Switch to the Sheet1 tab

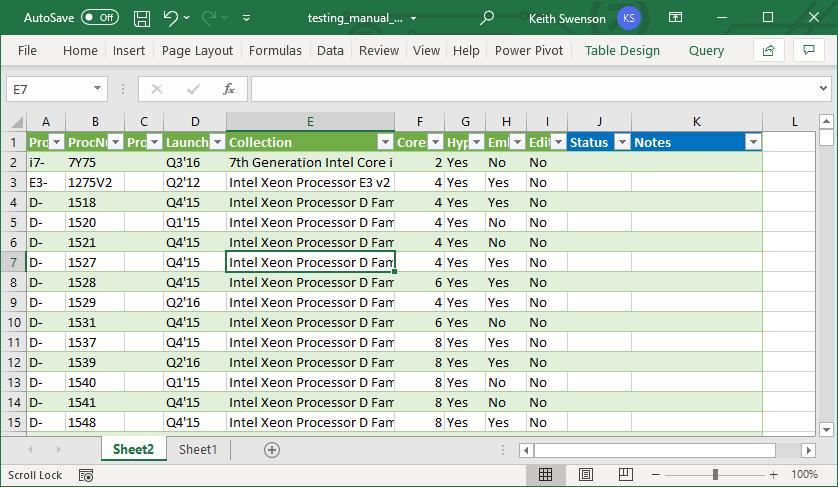point(198,450)
